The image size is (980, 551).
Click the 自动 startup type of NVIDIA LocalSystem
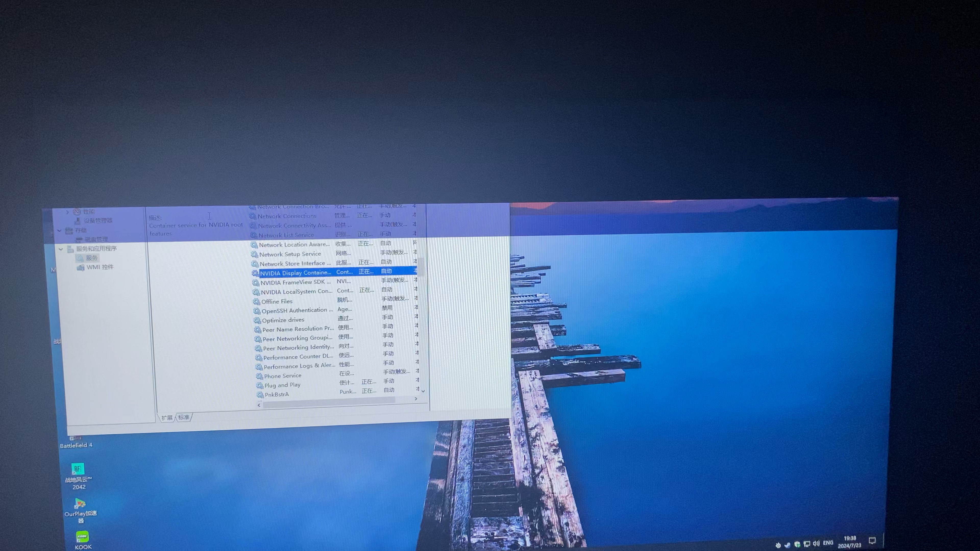coord(387,289)
